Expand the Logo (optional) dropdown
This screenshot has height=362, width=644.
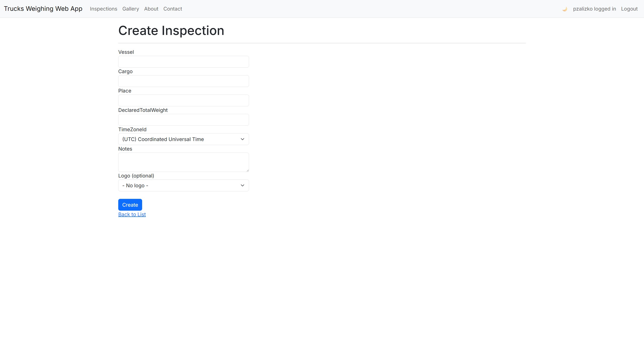pyautogui.click(x=183, y=186)
